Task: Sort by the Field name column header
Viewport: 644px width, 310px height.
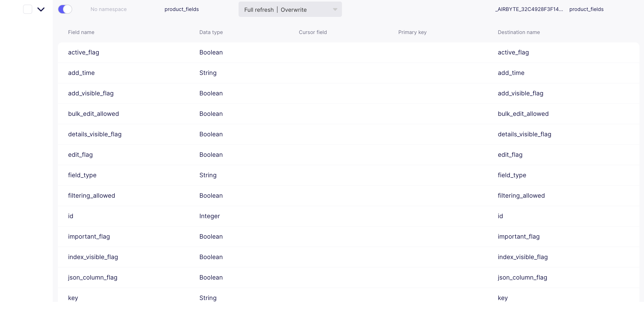Action: 81,32
